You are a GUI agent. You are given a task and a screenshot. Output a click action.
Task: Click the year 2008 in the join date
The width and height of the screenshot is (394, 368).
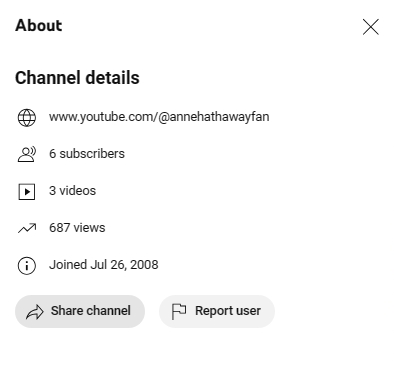click(144, 265)
